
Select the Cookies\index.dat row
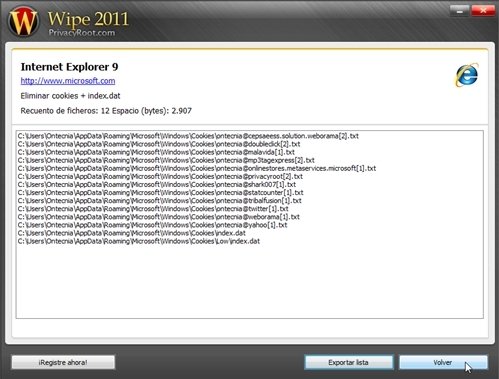[x=132, y=233]
